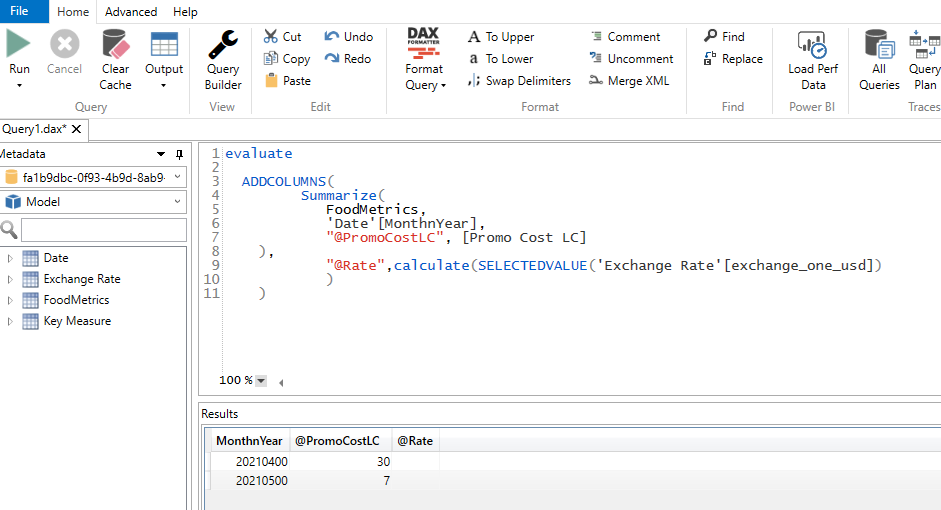Run the DAX query
941x510 pixels.
tap(18, 53)
